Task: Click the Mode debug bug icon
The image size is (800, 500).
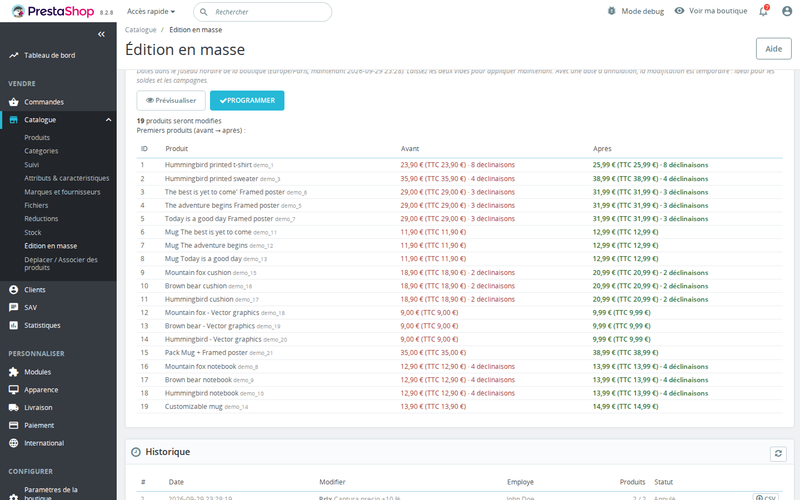Action: [x=611, y=11]
